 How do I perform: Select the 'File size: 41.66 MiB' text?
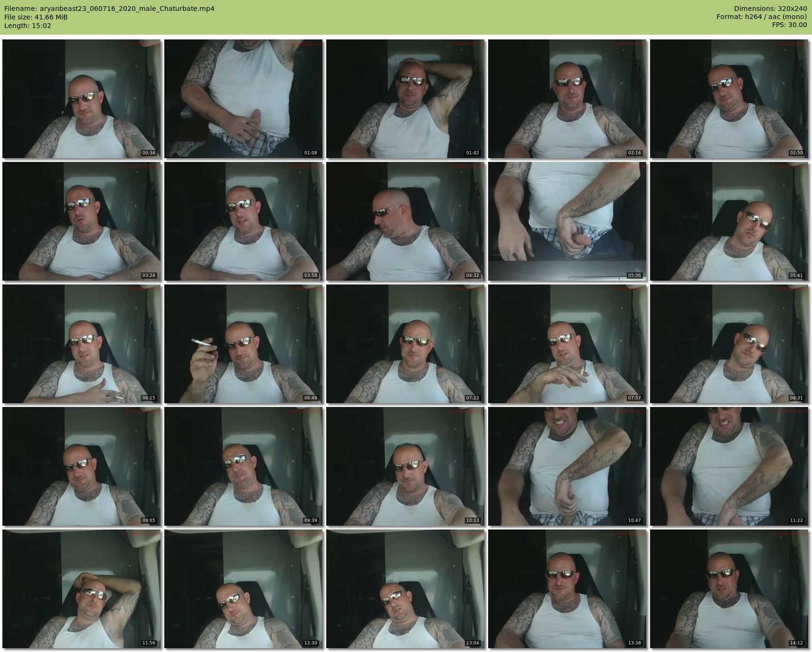(36, 17)
